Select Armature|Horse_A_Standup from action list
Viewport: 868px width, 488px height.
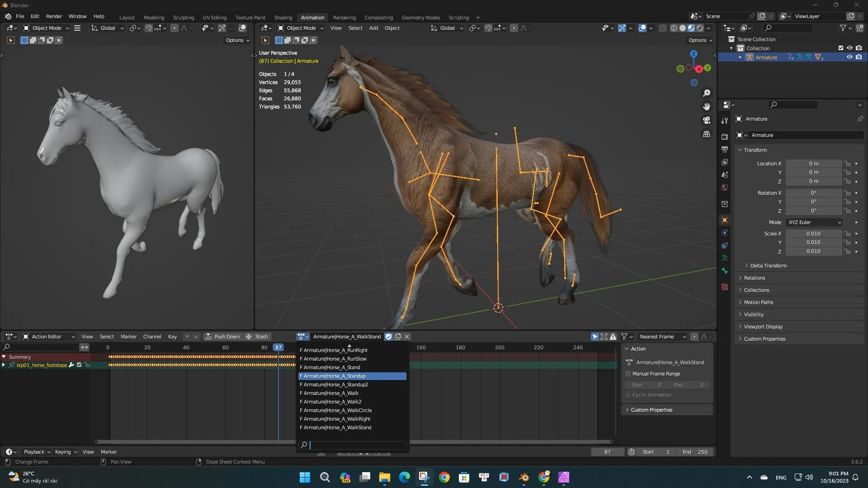pyautogui.click(x=352, y=376)
